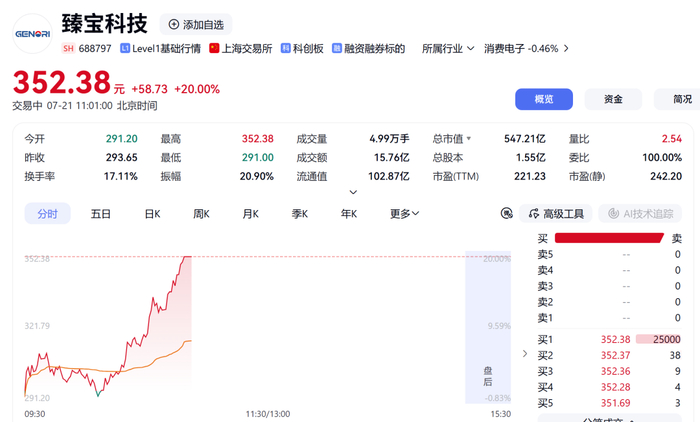This screenshot has height=422, width=700.
Task: Select the 概览 tab
Action: coord(544,99)
